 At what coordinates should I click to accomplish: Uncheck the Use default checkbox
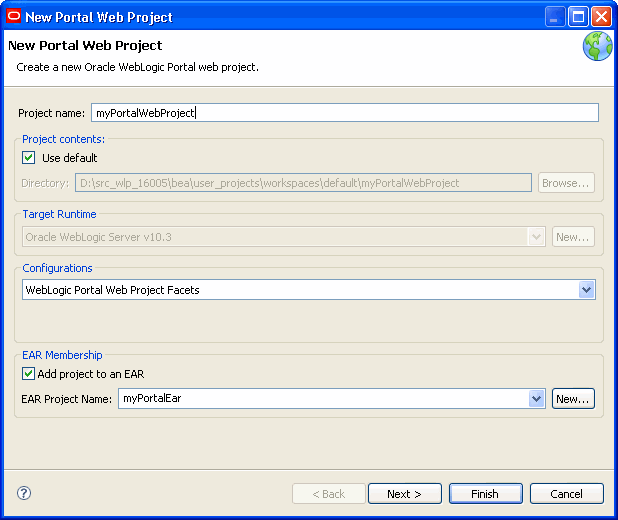(28, 158)
